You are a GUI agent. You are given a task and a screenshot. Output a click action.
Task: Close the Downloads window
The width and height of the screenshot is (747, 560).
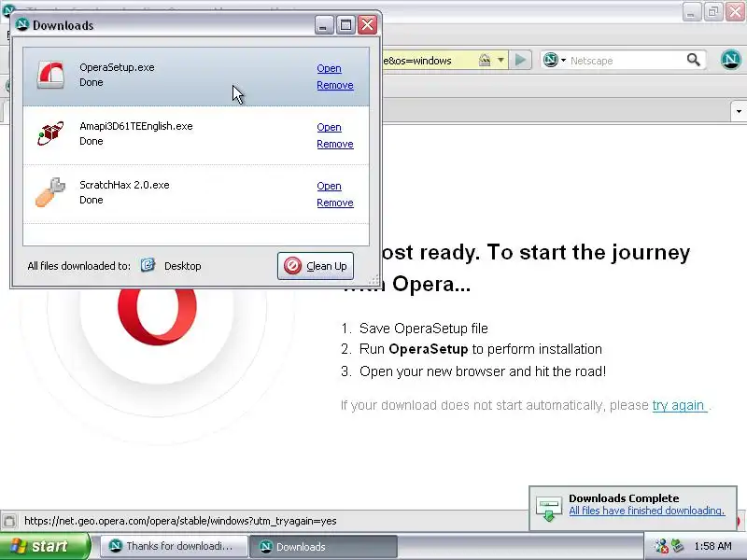coord(367,25)
